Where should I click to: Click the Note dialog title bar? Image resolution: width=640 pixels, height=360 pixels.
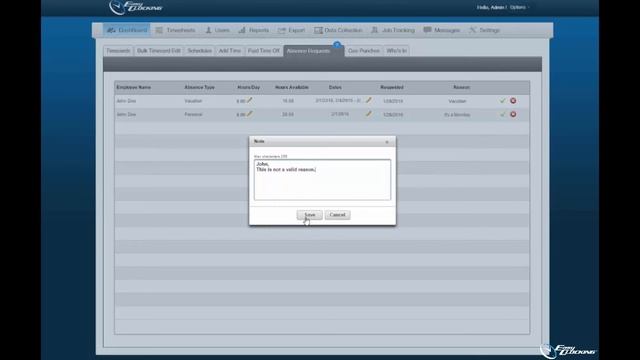point(322,141)
